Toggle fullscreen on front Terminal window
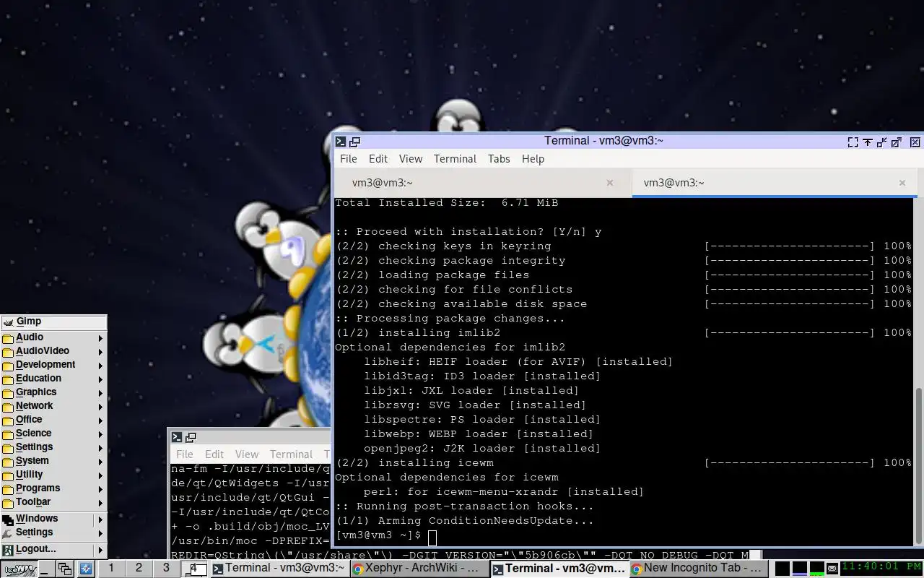The image size is (924, 578). [x=853, y=142]
